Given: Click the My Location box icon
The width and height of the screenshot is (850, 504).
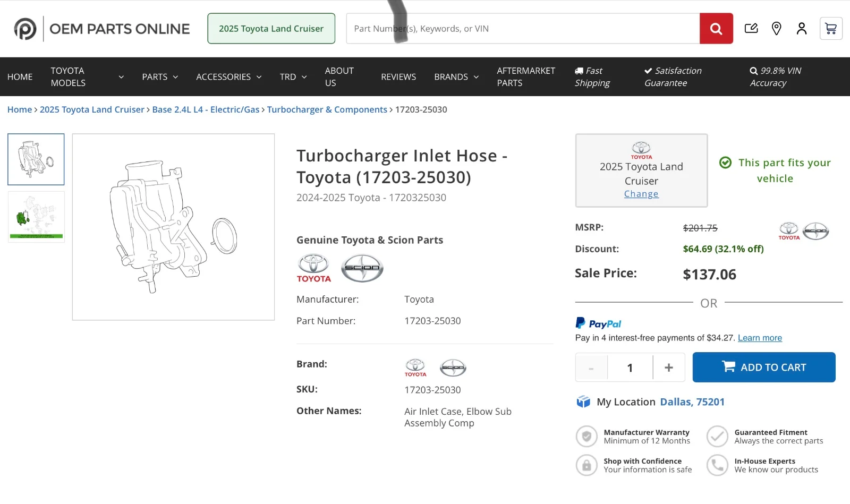Looking at the screenshot, I should pos(583,402).
